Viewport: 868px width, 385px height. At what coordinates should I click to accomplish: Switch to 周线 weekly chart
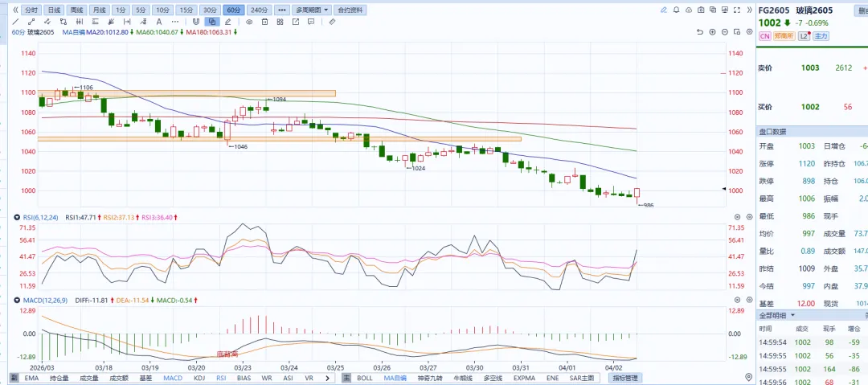(x=76, y=10)
